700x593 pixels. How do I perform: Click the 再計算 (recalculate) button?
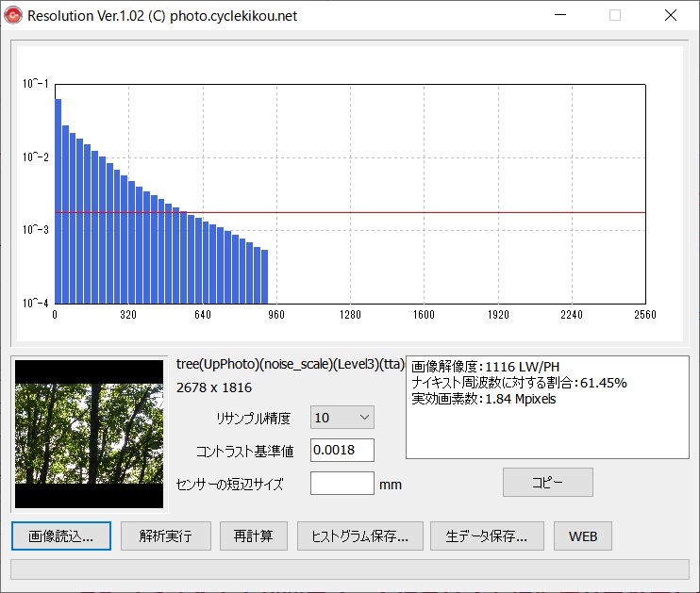tap(253, 535)
